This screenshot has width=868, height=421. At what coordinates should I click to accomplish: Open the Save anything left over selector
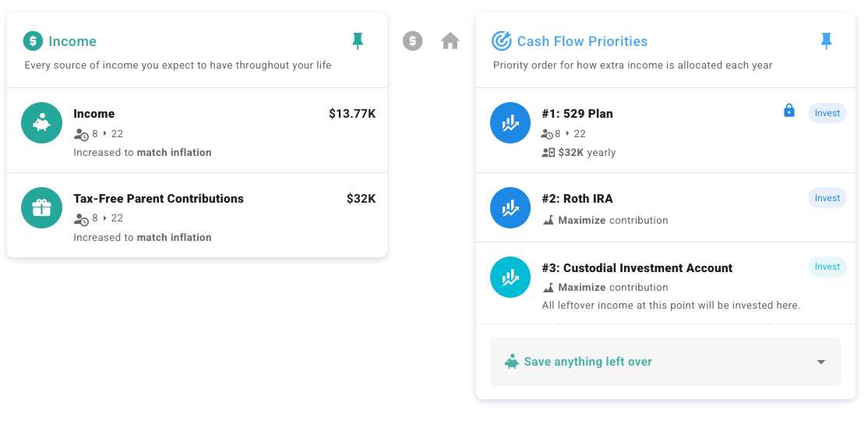(x=665, y=362)
